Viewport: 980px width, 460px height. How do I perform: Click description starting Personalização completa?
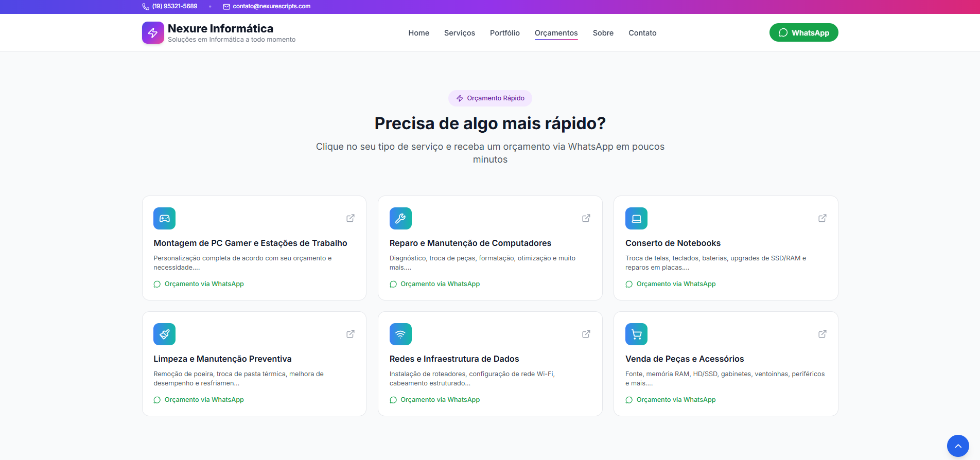(x=242, y=263)
